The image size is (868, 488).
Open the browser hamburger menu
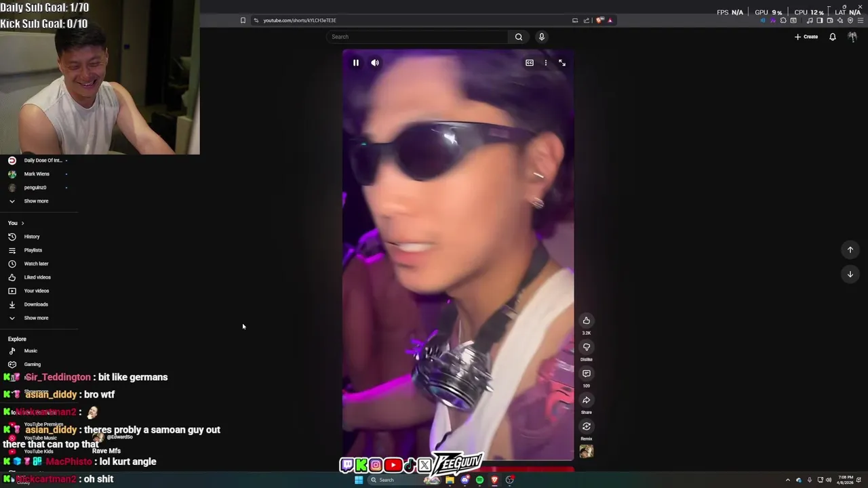(860, 20)
